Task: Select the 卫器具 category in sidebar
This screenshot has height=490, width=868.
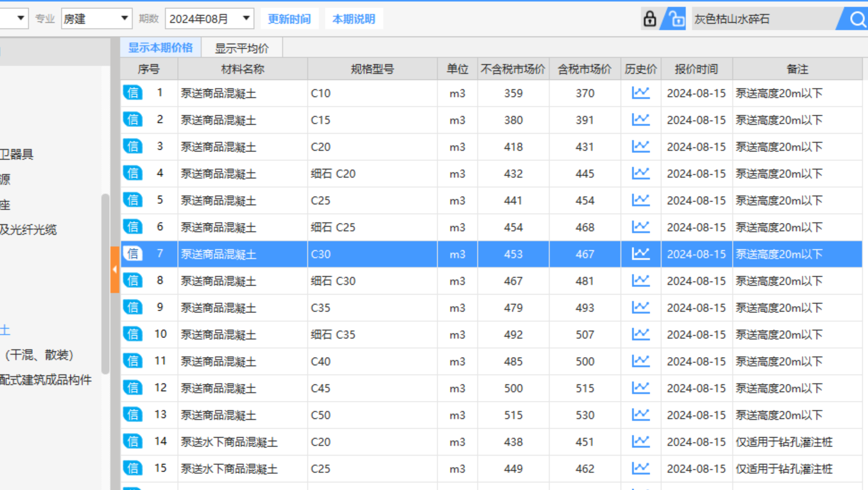Action: (17, 154)
